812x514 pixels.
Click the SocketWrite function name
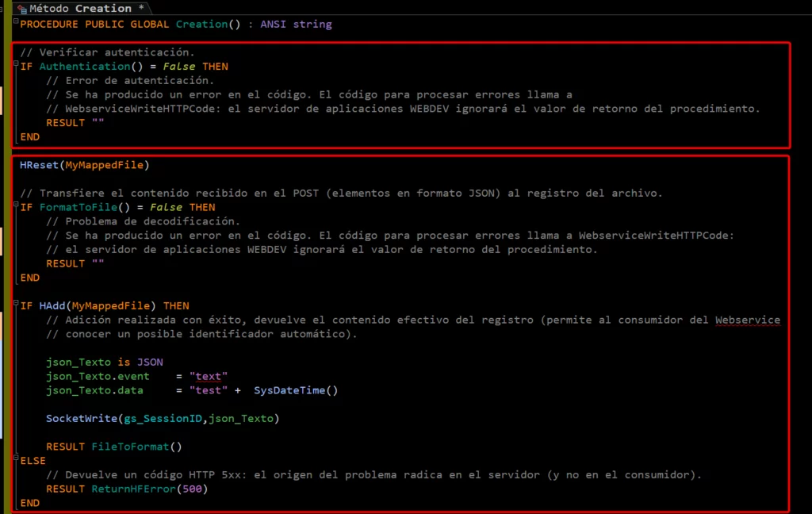click(x=82, y=418)
